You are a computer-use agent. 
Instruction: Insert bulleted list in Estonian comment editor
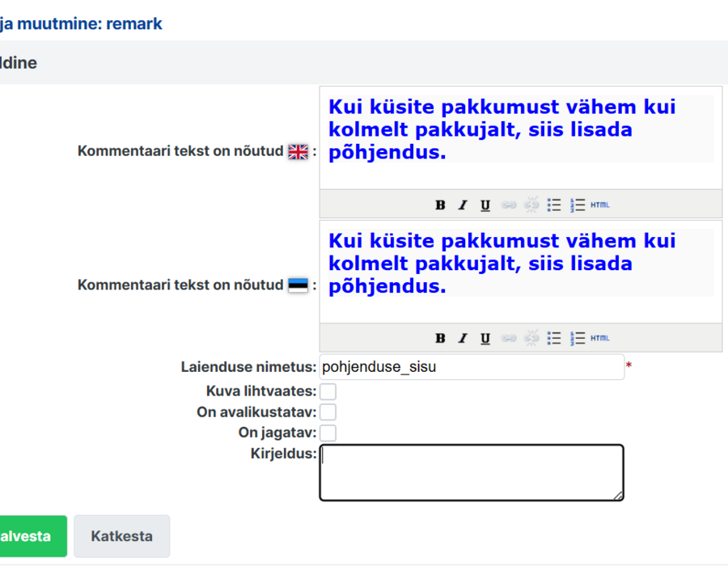554,338
